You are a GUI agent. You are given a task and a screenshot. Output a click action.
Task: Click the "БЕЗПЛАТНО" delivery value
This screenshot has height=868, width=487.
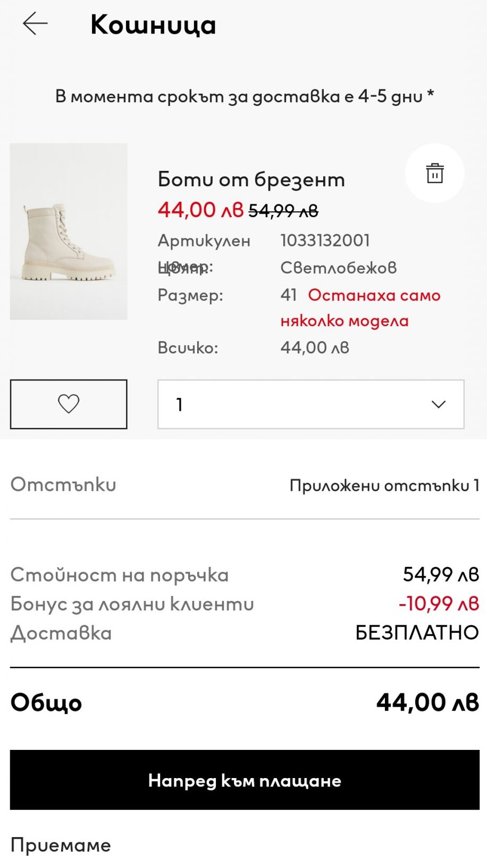417,633
